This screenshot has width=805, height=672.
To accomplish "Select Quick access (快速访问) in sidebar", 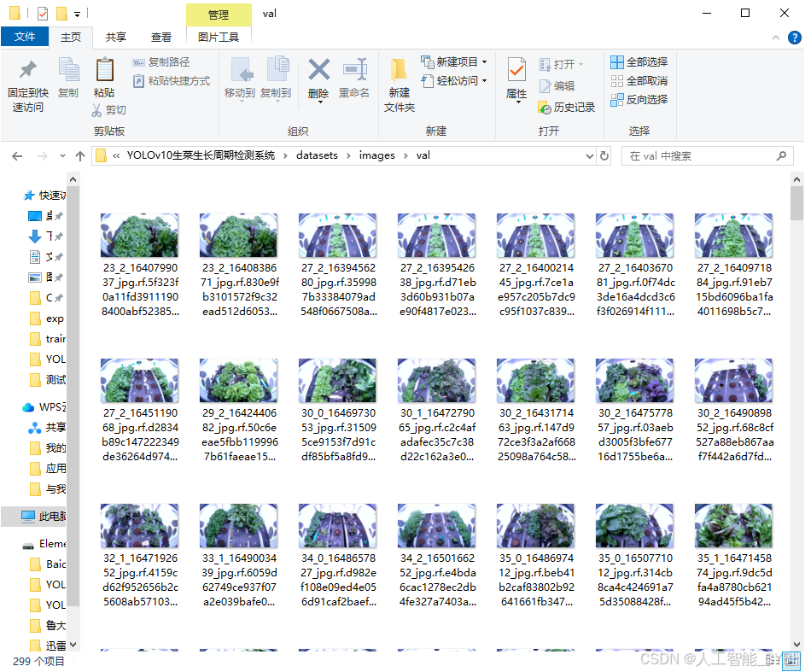I will pyautogui.click(x=45, y=196).
